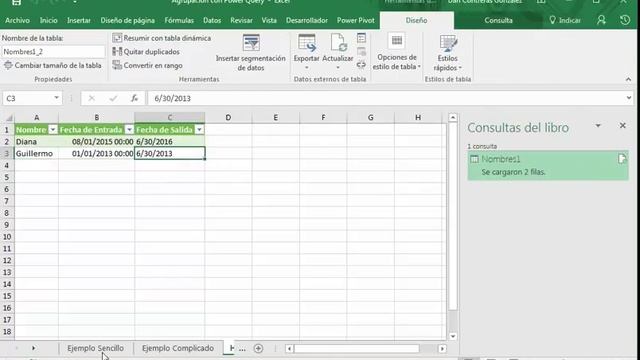The height and width of the screenshot is (360, 640).
Task: Open the activity history clock icon
Action: click(x=625, y=20)
